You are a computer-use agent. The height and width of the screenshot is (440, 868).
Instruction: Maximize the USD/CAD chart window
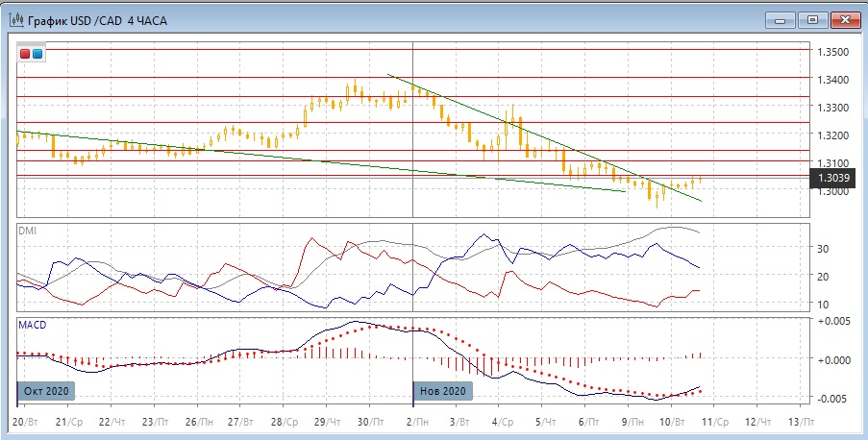click(x=812, y=18)
